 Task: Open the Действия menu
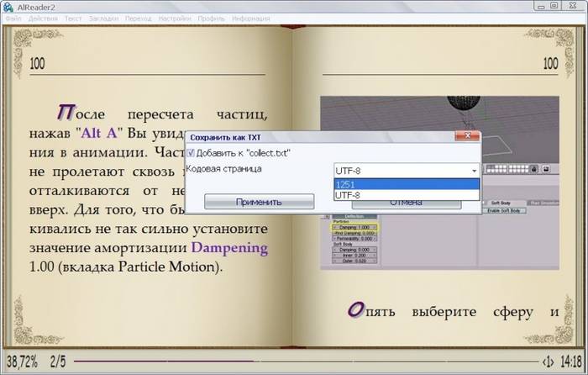click(43, 18)
